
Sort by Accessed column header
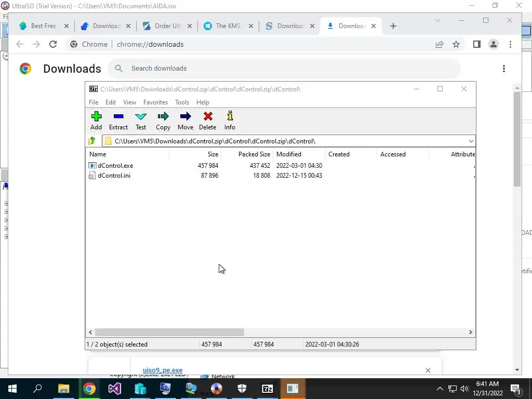(403, 154)
